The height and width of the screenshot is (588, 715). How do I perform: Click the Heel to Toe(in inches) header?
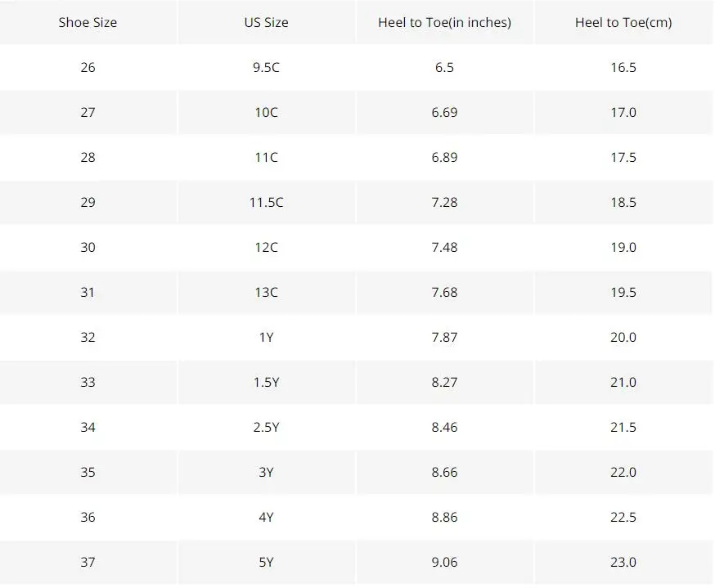(444, 22)
